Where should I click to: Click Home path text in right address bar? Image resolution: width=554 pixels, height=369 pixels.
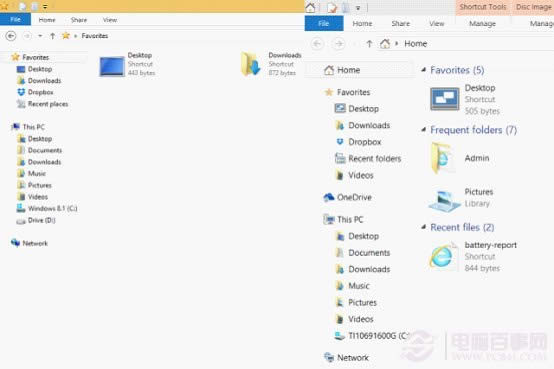pyautogui.click(x=416, y=44)
